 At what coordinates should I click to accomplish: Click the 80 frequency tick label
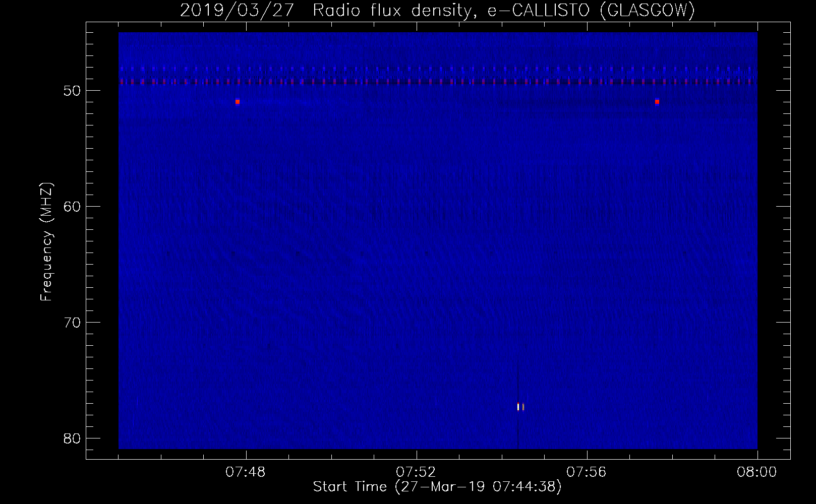pyautogui.click(x=72, y=438)
